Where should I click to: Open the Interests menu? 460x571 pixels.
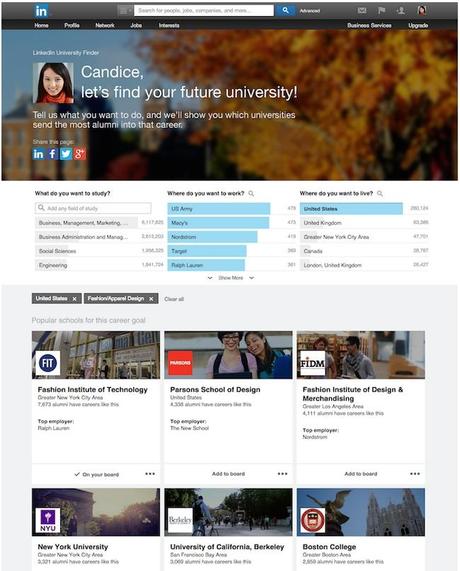[169, 25]
